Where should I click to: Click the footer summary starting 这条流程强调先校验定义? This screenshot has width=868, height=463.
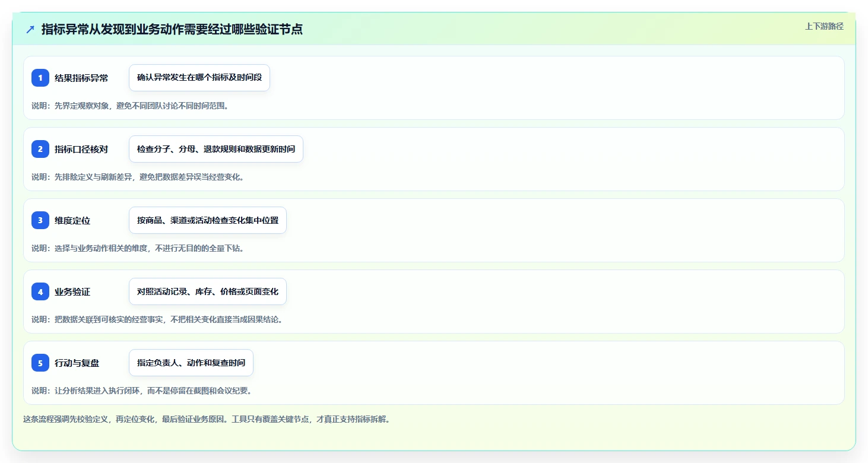[206, 419]
